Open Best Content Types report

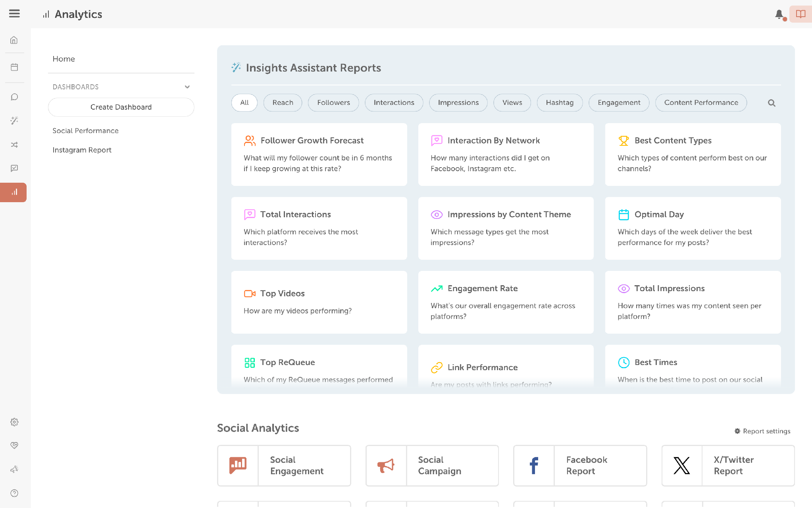coord(693,155)
